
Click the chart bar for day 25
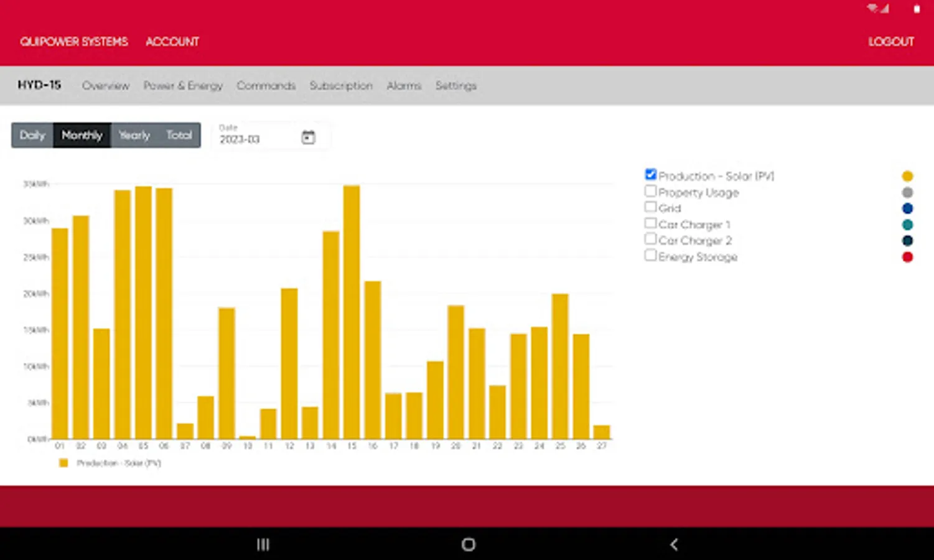560,366
